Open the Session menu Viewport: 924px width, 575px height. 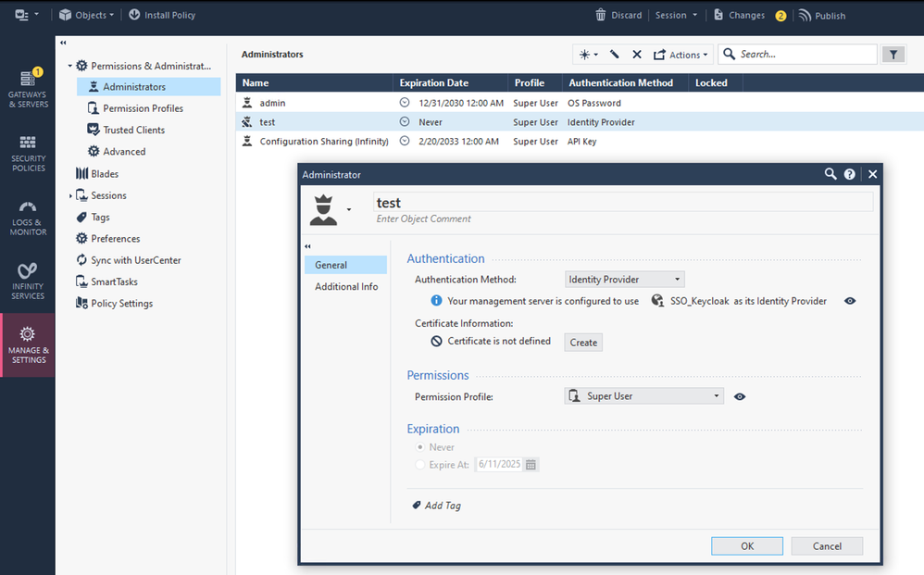coord(676,15)
